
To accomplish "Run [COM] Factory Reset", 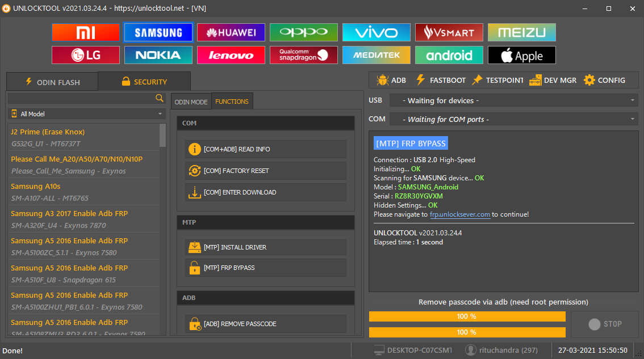I will [x=265, y=171].
